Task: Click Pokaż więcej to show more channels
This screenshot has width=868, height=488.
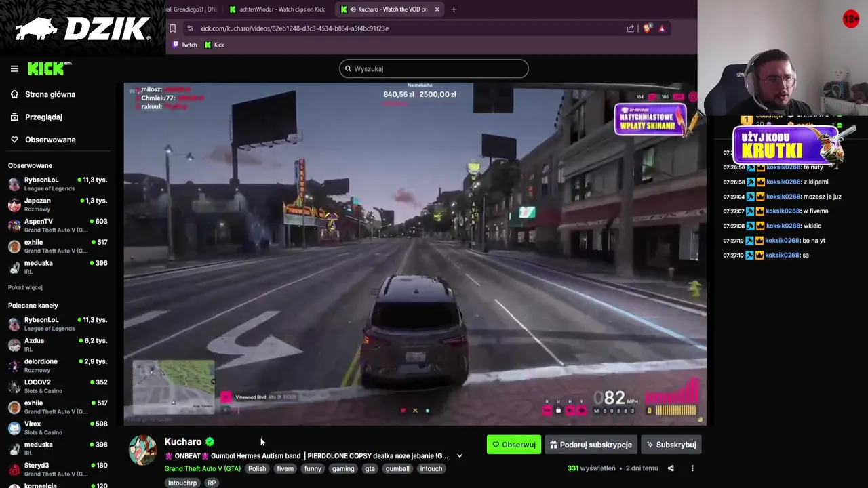Action: tap(25, 287)
